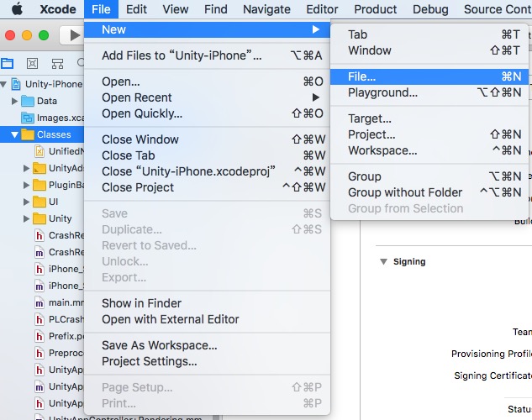Expand the UnityAds folder
The height and width of the screenshot is (420, 532).
click(26, 168)
